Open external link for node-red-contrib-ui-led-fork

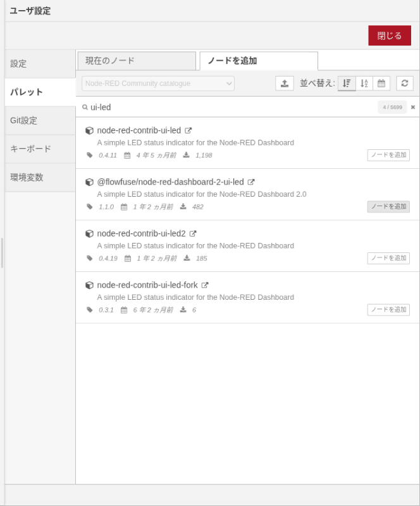205,285
